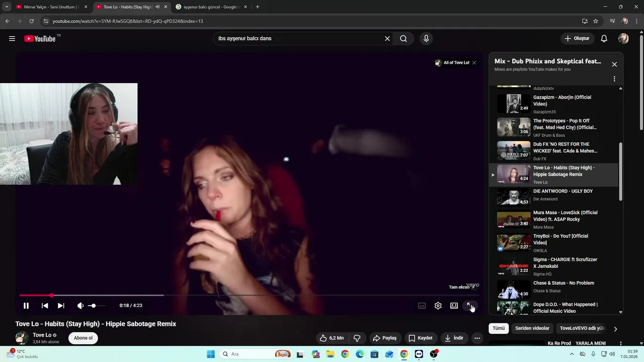Seek on the video progress bar
Image resolution: width=644 pixels, height=362 pixels.
pos(249,295)
